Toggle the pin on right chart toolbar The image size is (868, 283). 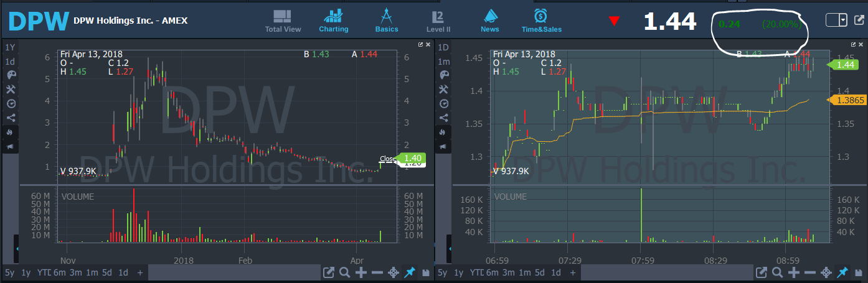(x=842, y=272)
